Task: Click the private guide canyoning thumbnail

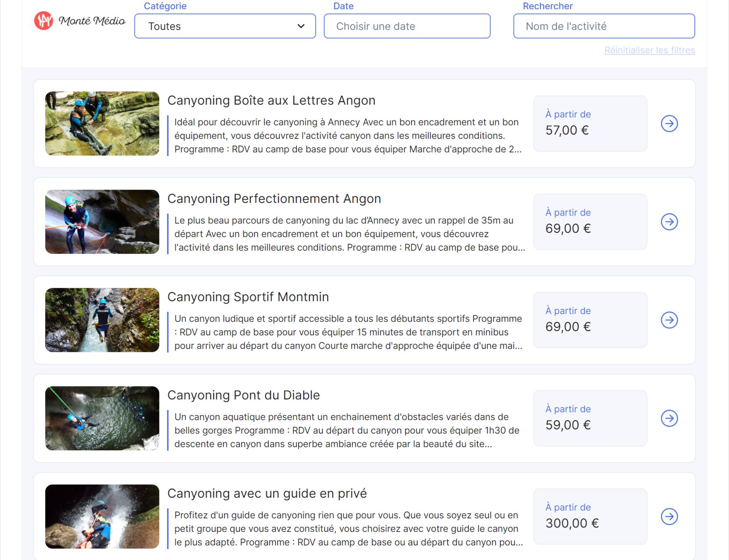Action: click(x=102, y=516)
